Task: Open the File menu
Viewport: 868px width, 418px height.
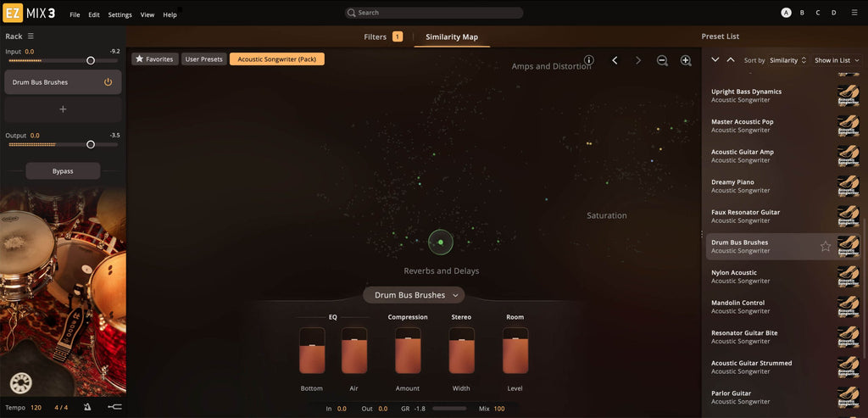Action: click(75, 15)
